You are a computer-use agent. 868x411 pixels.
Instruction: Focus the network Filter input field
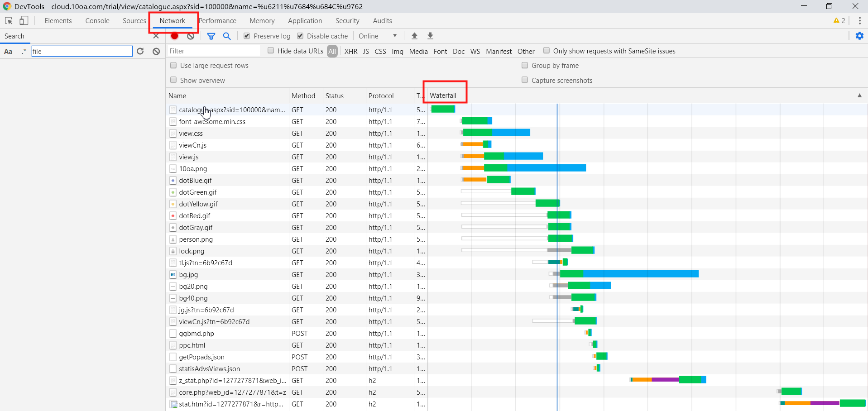point(214,51)
